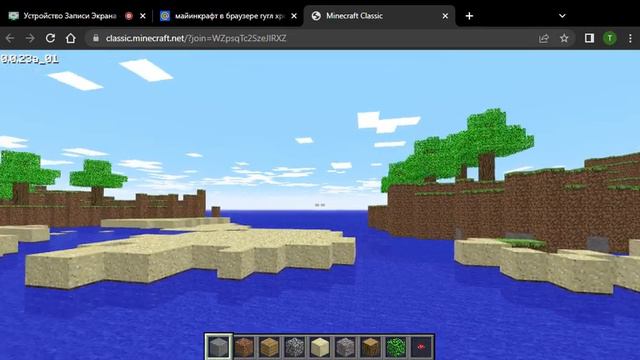The height and width of the screenshot is (360, 640).
Task: Go forward to next page
Action: (x=30, y=38)
